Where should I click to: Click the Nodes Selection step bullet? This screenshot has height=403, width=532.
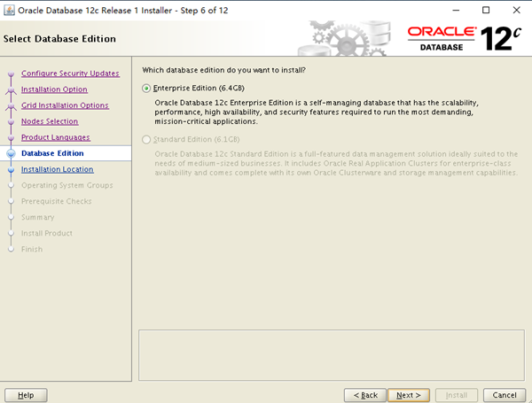tap(11, 121)
